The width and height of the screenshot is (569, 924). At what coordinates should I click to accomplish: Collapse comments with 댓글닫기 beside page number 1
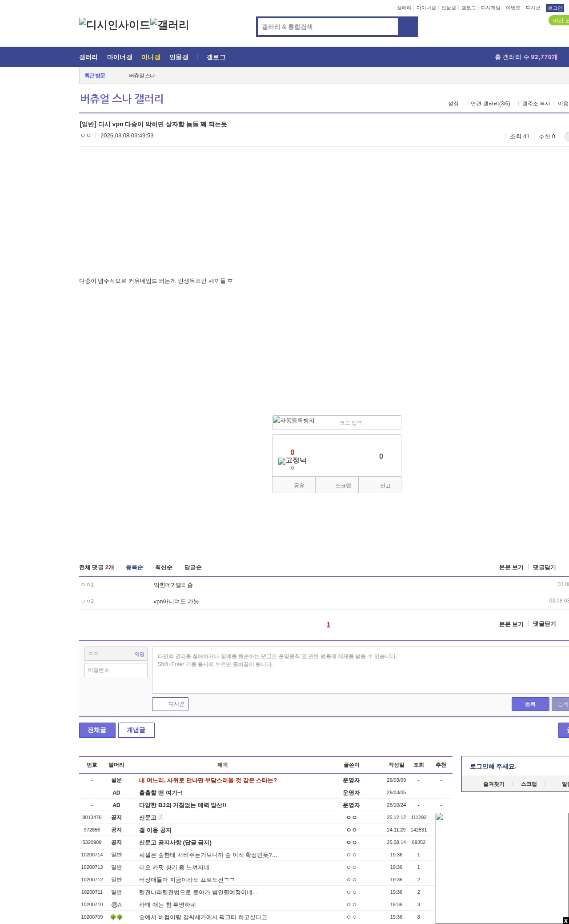(x=545, y=624)
